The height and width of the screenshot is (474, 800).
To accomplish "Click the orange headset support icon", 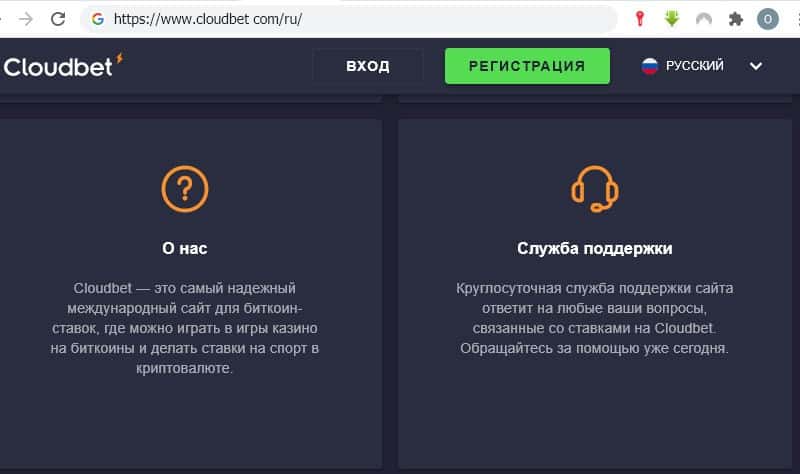I will point(594,189).
